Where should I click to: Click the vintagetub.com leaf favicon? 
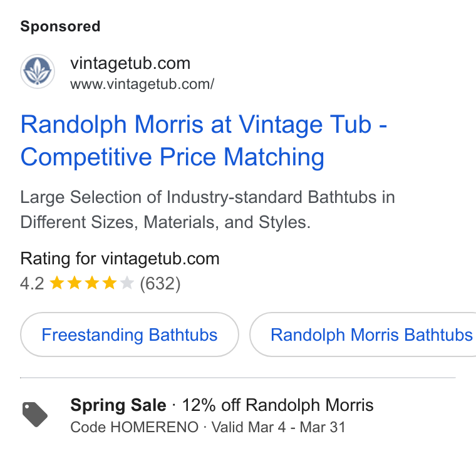pos(38,71)
